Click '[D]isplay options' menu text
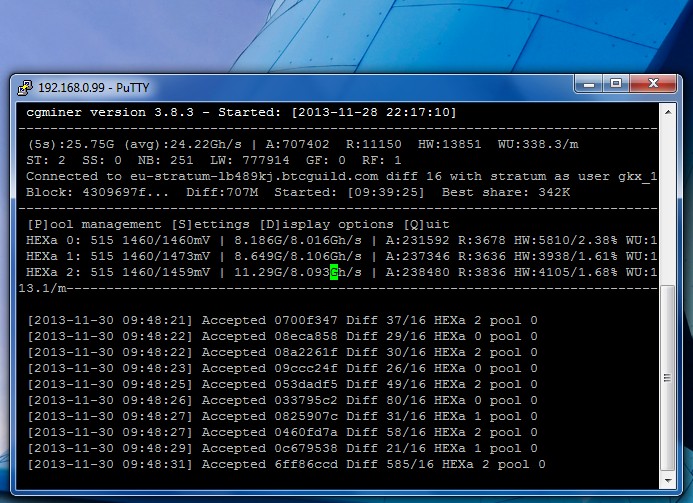 click(326, 225)
